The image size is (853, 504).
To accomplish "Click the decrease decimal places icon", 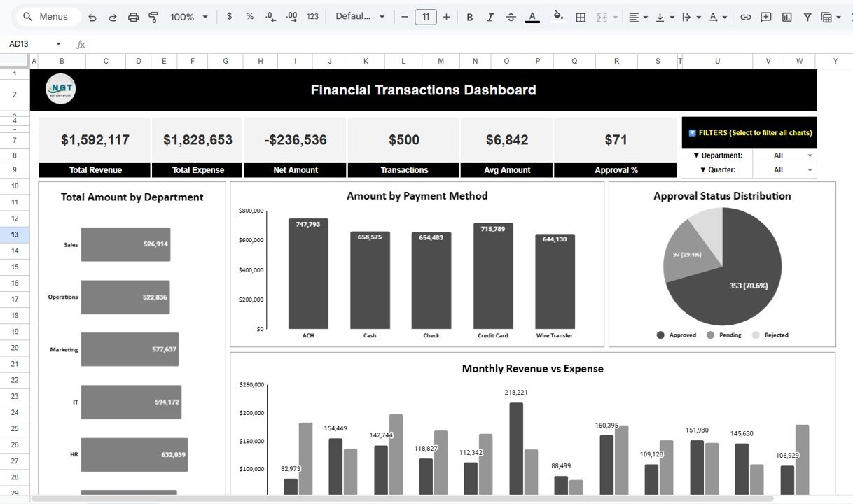I will coord(270,17).
